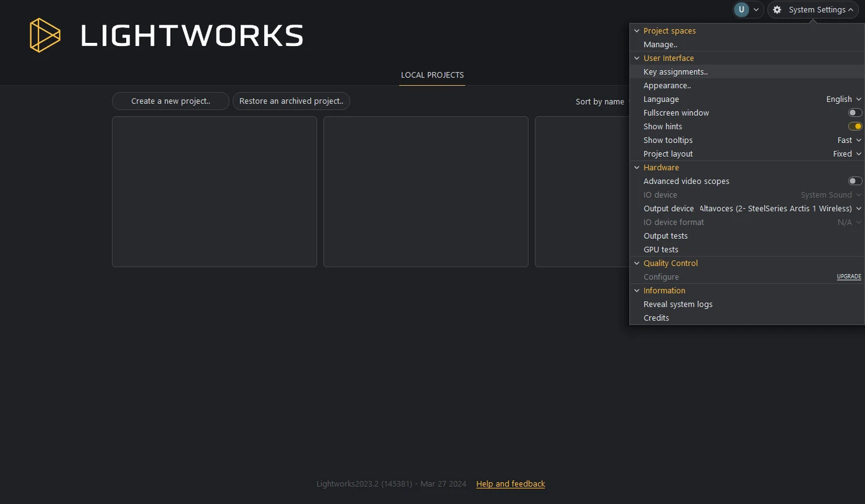Expand the user account dropdown chevron

click(756, 10)
